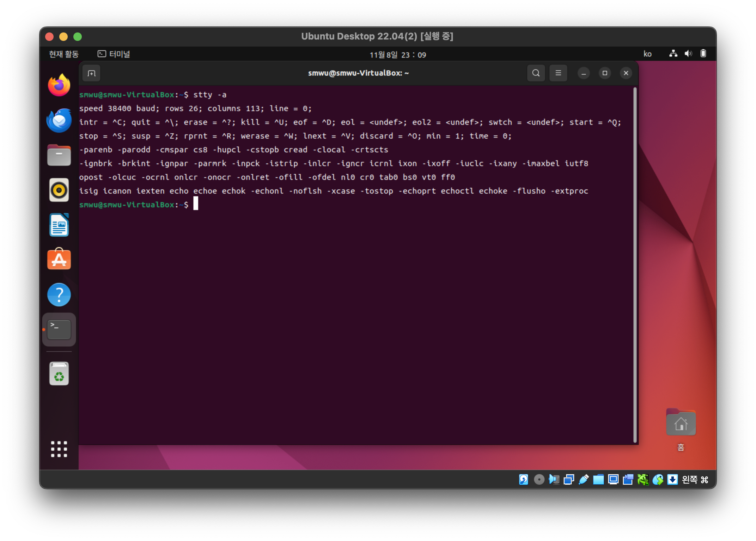This screenshot has height=541, width=756.
Task: Click VirtualBox CPU turtle execution icon
Action: pyautogui.click(x=643, y=479)
